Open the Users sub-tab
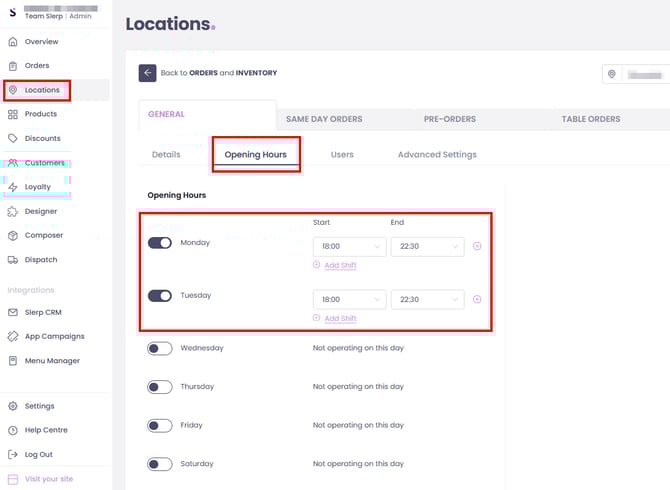Viewport: 670px width, 490px height. [342, 155]
